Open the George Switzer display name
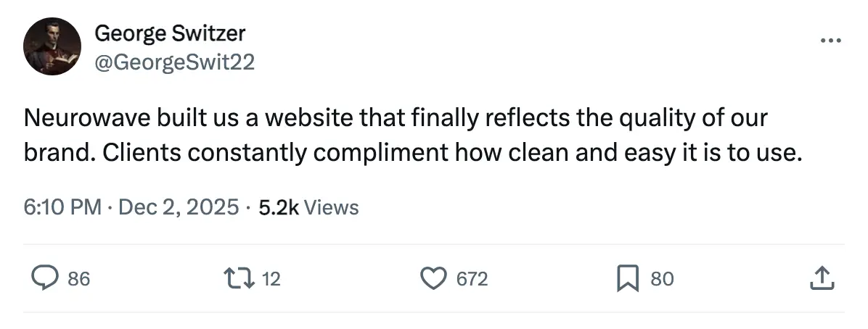Viewport: 868px width, 329px height. [170, 33]
